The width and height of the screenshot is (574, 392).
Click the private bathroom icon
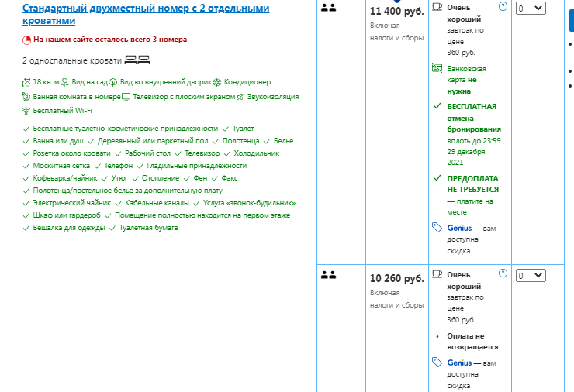26,97
